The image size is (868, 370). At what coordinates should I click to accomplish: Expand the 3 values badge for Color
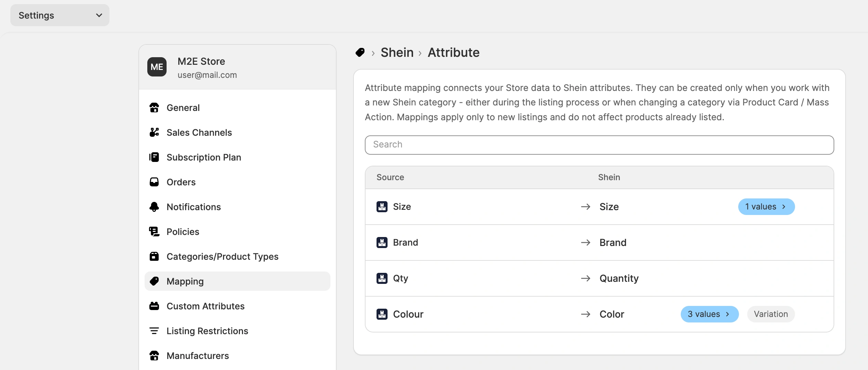[x=709, y=314]
